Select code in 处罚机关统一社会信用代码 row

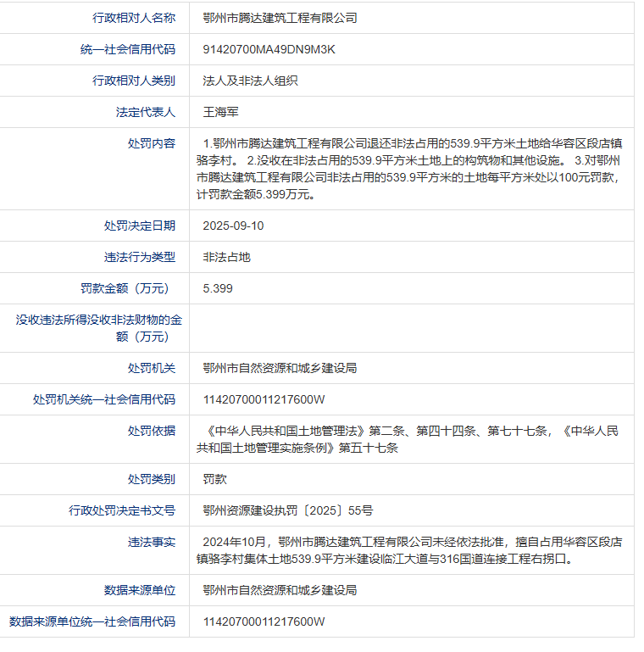(264, 399)
